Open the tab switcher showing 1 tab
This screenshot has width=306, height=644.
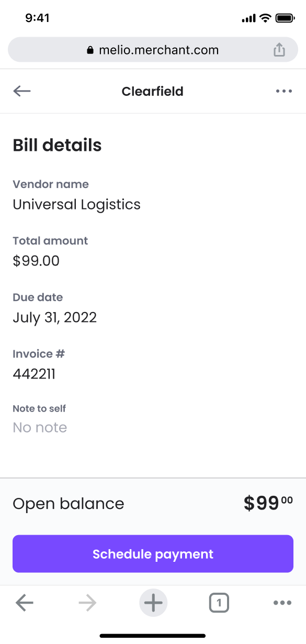[x=219, y=603]
